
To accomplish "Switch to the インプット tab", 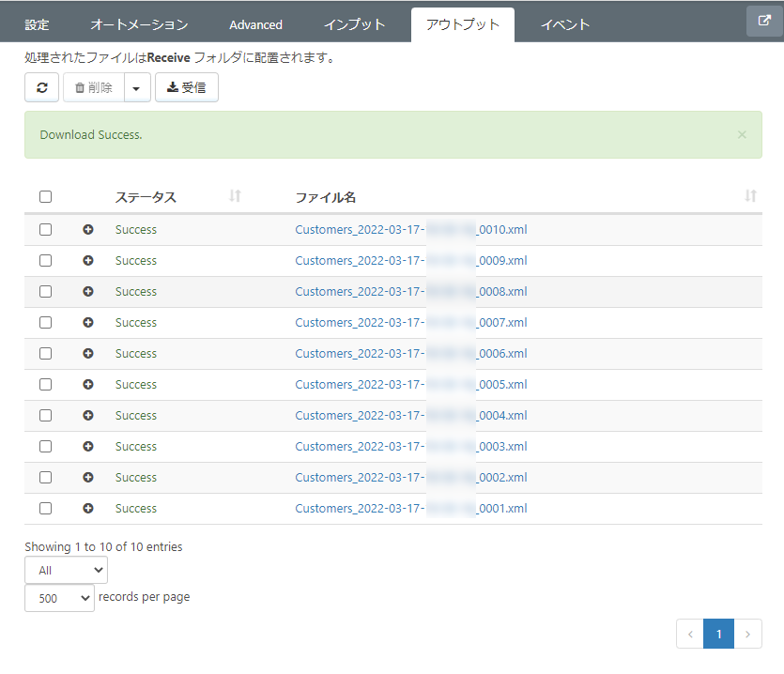I will [x=355, y=24].
